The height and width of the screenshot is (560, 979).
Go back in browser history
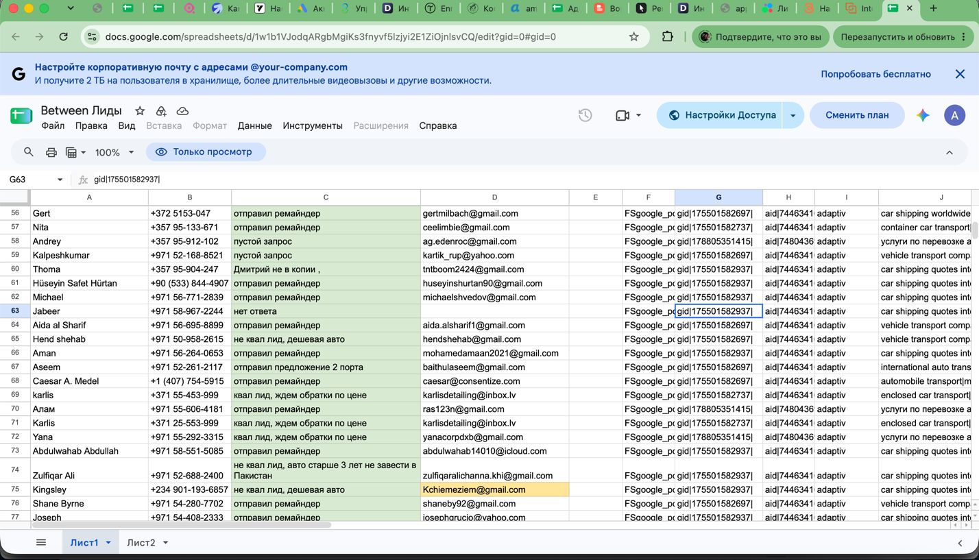coord(16,37)
